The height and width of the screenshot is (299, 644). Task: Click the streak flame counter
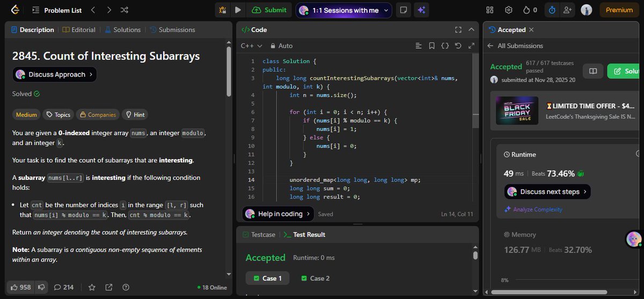pyautogui.click(x=529, y=10)
